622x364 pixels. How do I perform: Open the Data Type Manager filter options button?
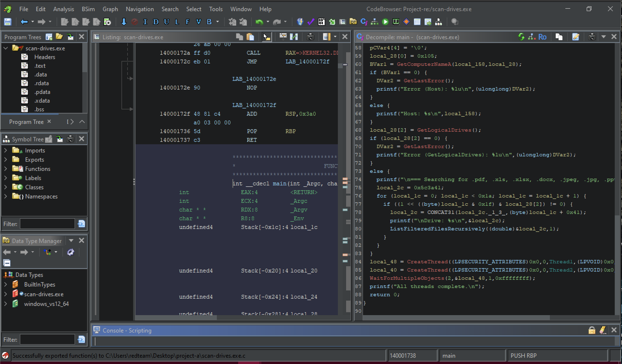click(81, 340)
